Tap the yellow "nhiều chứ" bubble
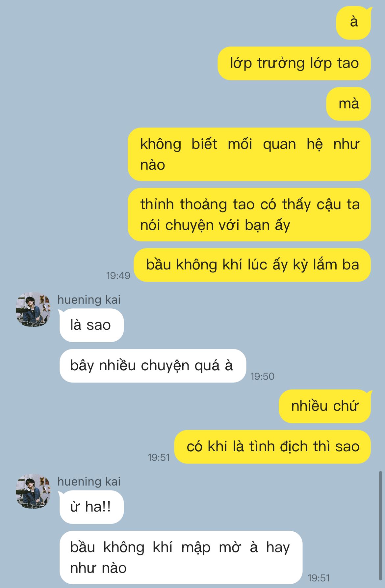Viewport: 385px width, 588px height. [325, 406]
